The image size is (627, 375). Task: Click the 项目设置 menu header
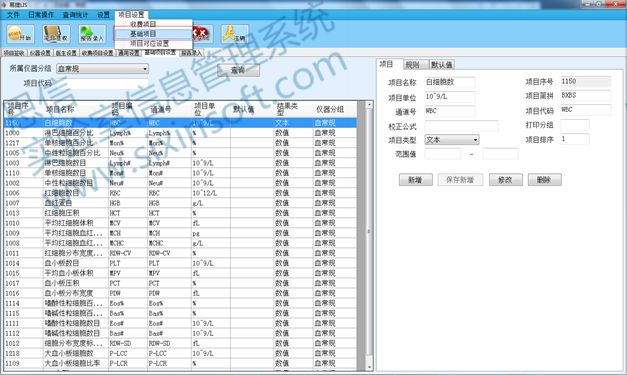(131, 15)
